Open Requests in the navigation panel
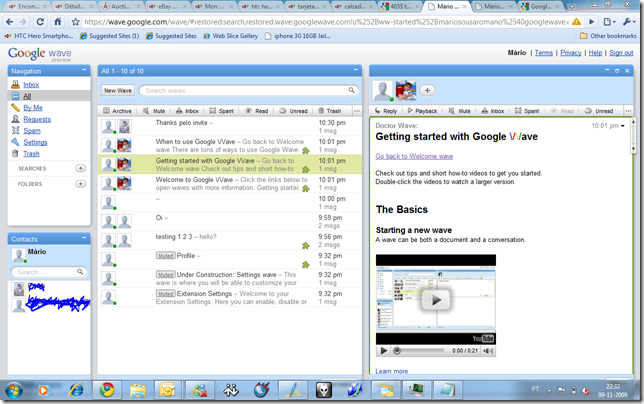644x404 pixels. (37, 119)
